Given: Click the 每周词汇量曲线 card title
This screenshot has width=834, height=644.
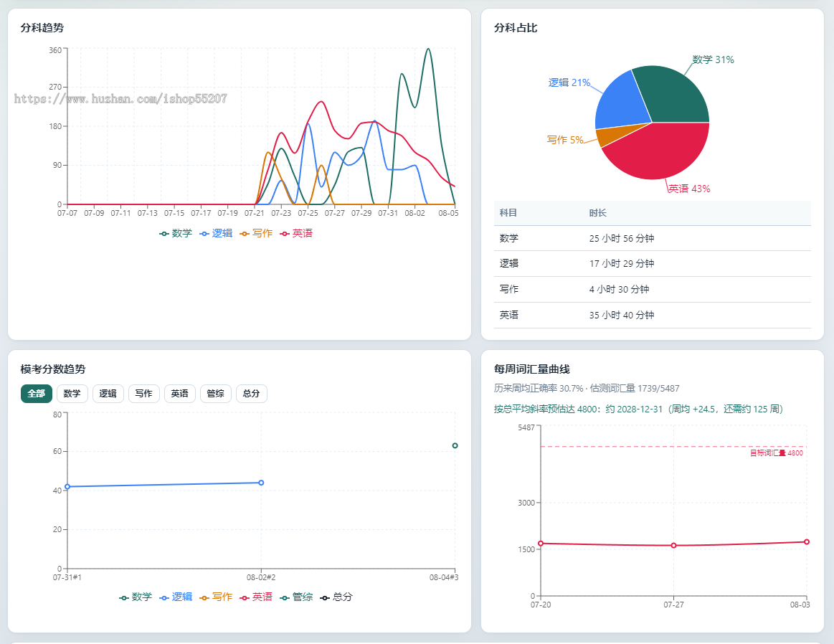Looking at the screenshot, I should pyautogui.click(x=532, y=369).
